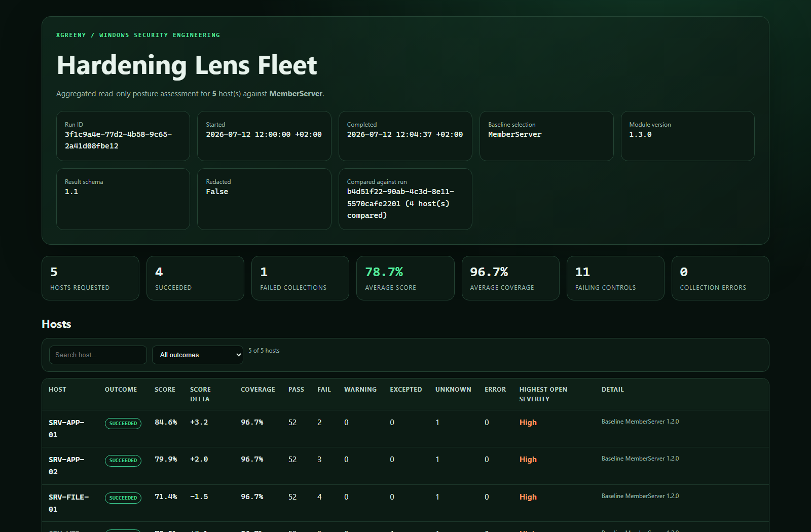The image size is (811, 532).
Task: Sort by the UNKNOWN column header
Action: coord(453,390)
